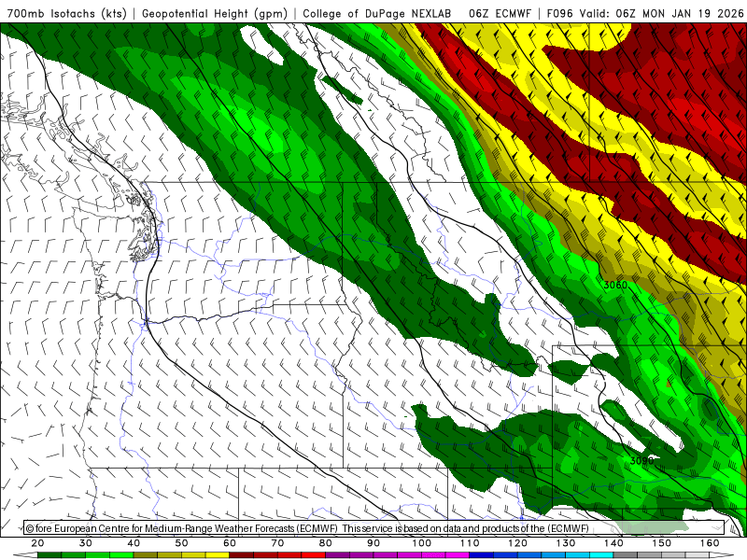The height and width of the screenshot is (560, 747).
Task: Click the "Geopotential Height (gpm)" header label
Action: click(215, 13)
